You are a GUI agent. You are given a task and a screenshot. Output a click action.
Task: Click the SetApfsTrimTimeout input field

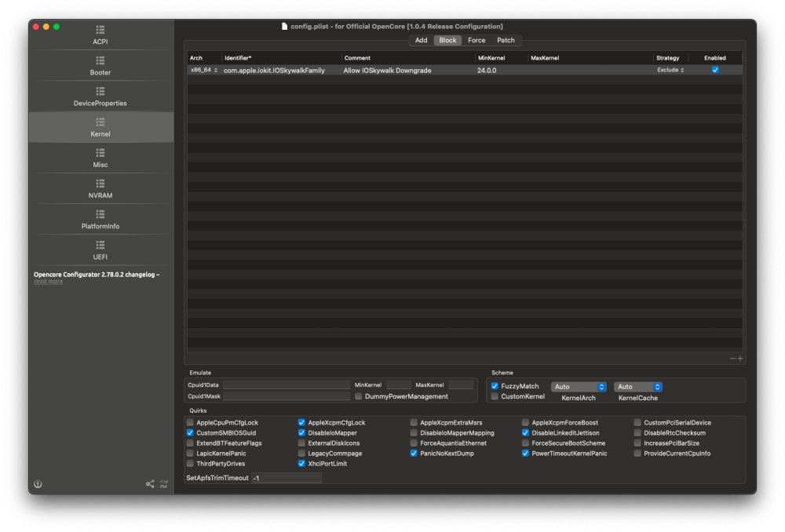pyautogui.click(x=287, y=479)
